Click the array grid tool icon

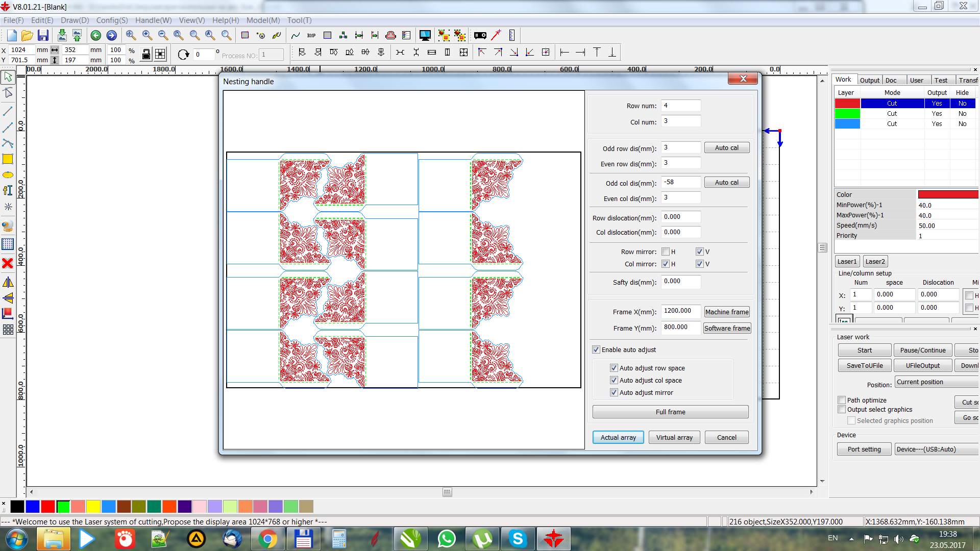point(8,330)
